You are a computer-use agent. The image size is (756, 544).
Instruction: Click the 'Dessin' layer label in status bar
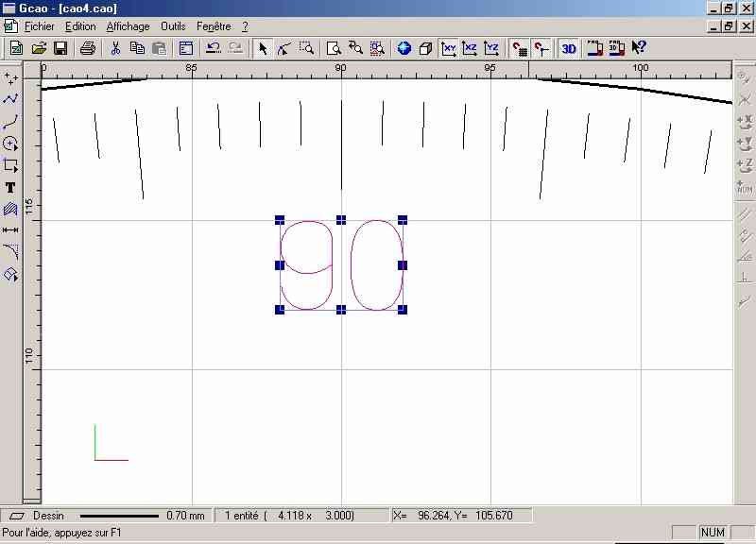48,516
